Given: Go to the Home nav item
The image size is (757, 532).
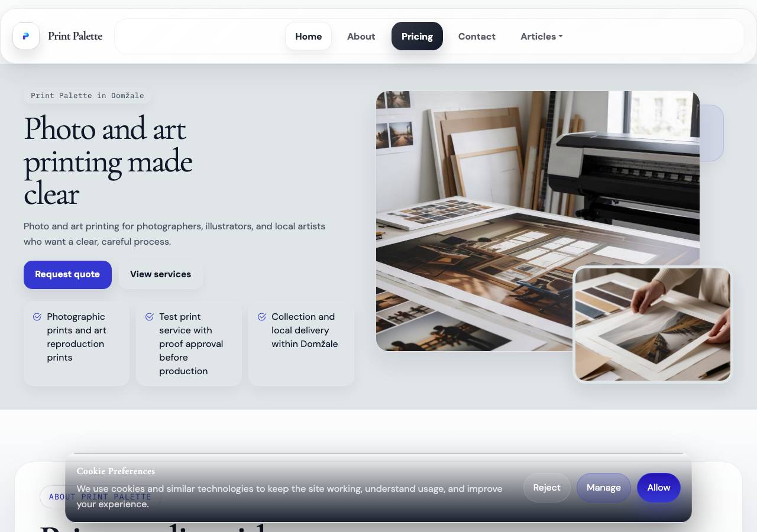Looking at the screenshot, I should [308, 36].
